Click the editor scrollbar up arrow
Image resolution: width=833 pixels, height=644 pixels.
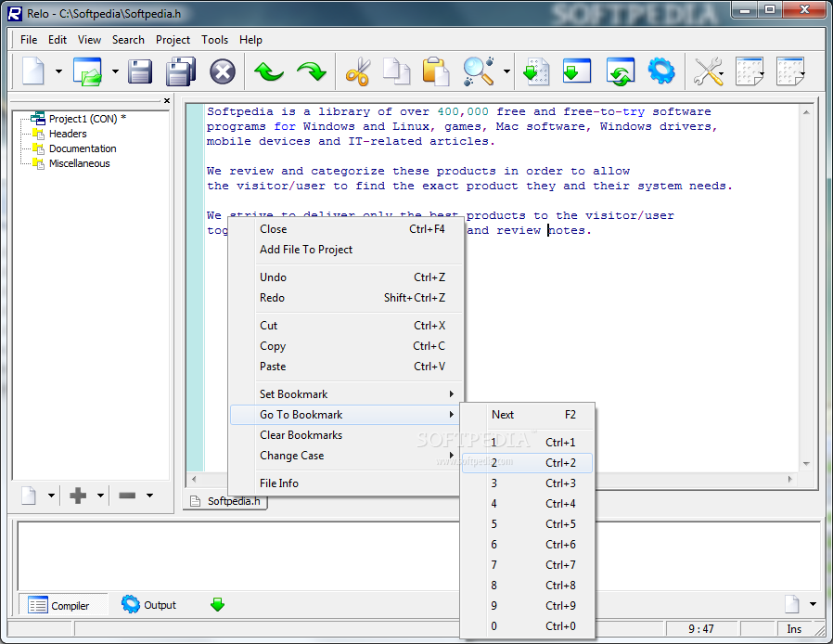click(x=806, y=112)
